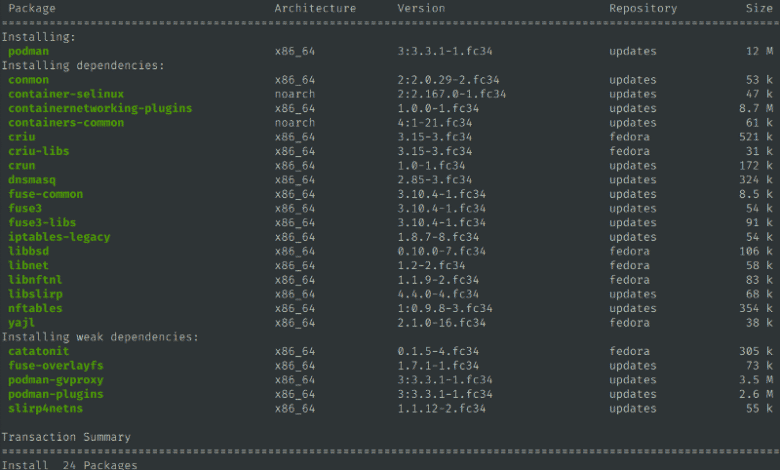This screenshot has height=470, width=780.
Task: Click the 521 k size of criu
Action: 756,137
